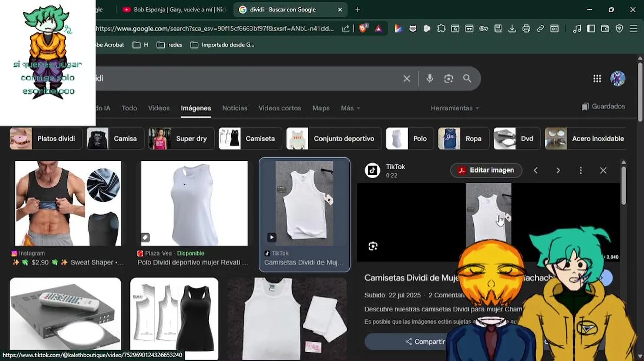
Task: Select the Videos search tab
Action: pos(158,108)
